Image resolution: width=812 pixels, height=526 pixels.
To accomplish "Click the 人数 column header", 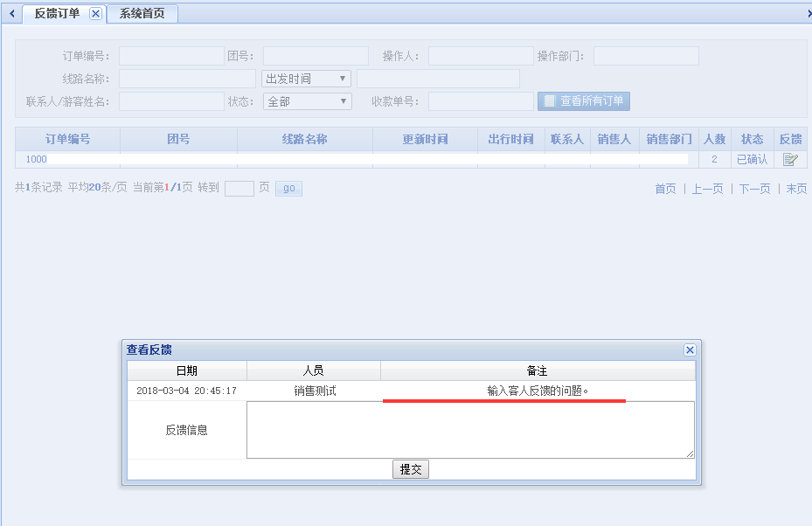I will coord(715,139).
